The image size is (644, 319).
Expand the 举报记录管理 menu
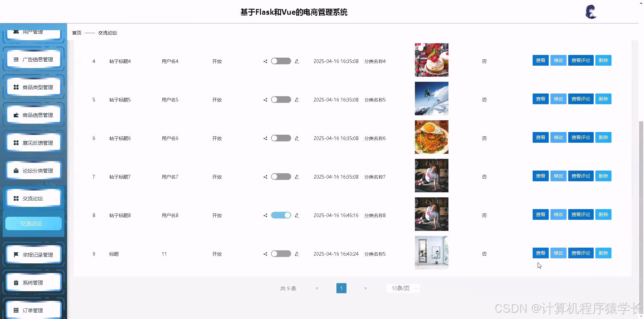34,255
